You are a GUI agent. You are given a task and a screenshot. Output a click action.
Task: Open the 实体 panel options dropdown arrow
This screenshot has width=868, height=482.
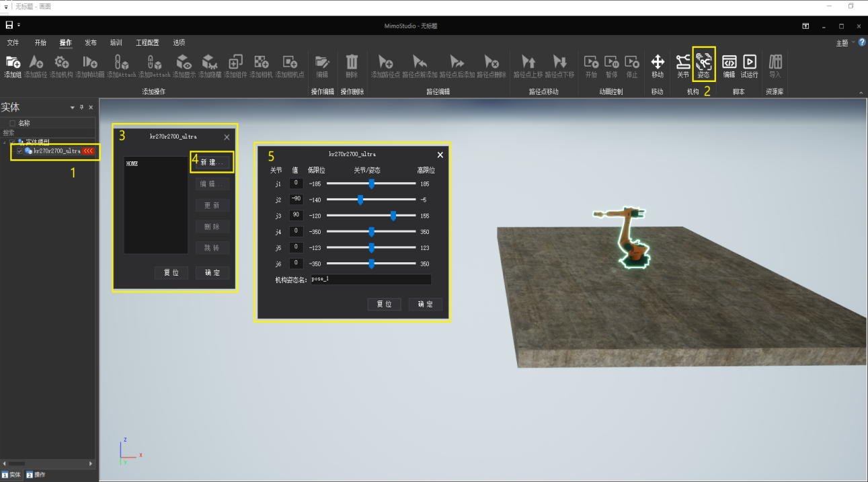click(x=73, y=108)
